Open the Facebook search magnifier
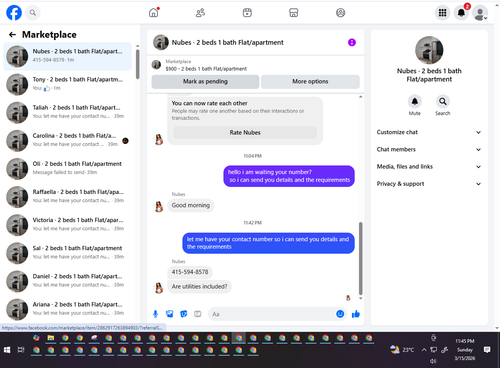The height and width of the screenshot is (368, 500). pyautogui.click(x=33, y=13)
